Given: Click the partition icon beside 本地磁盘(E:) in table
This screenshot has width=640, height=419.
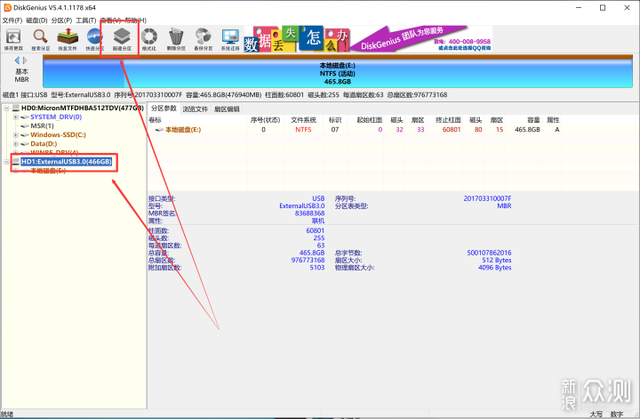Looking at the screenshot, I should point(159,130).
